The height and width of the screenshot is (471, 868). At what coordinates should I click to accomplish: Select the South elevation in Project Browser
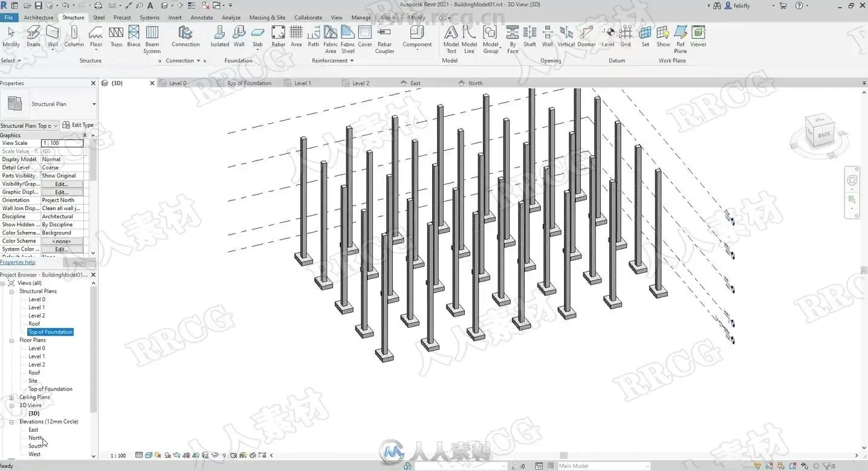36,446
